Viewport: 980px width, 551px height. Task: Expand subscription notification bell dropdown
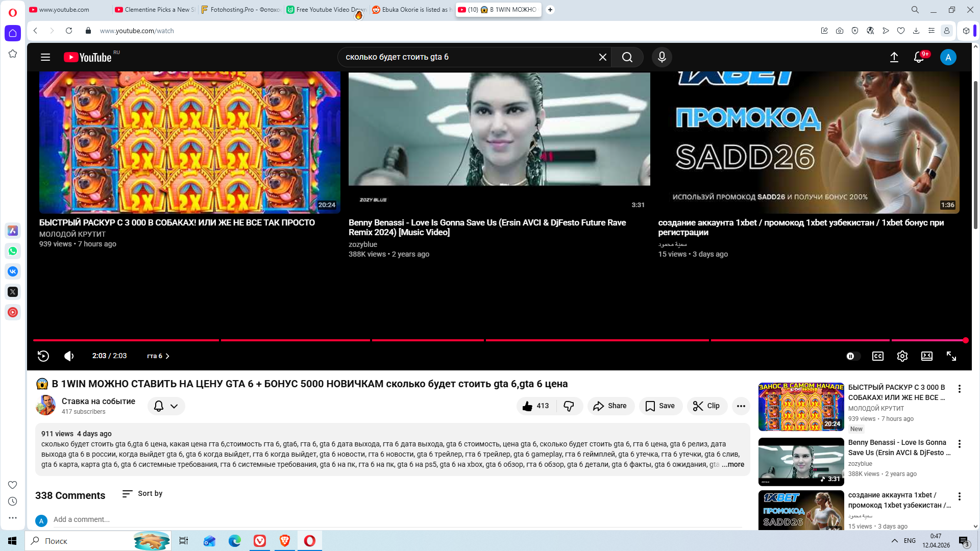[166, 406]
